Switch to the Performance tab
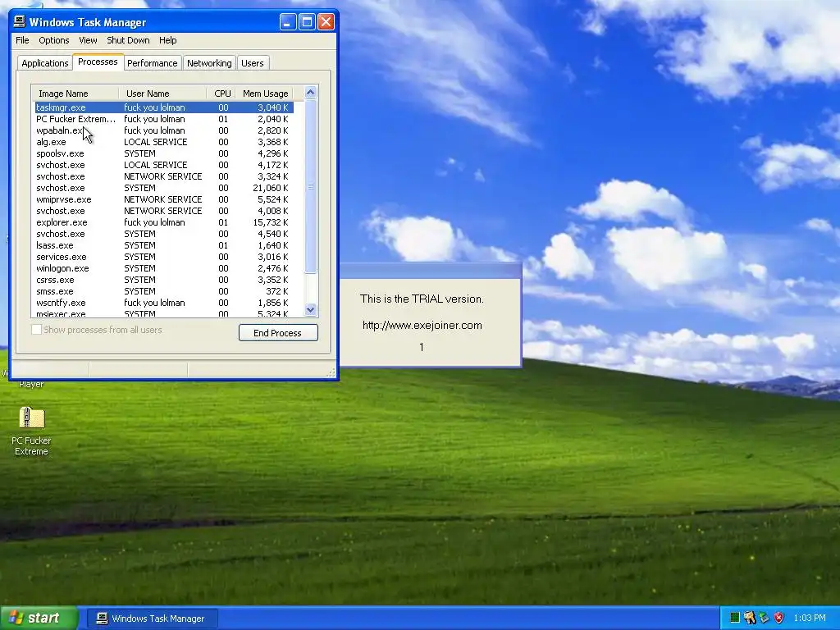This screenshot has height=630, width=840. (152, 62)
